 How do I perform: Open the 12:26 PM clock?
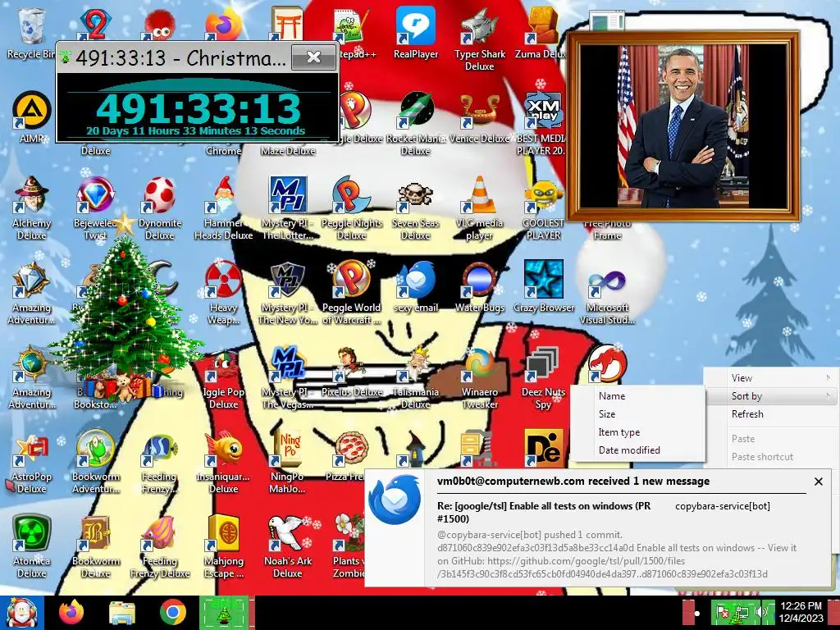(x=801, y=612)
